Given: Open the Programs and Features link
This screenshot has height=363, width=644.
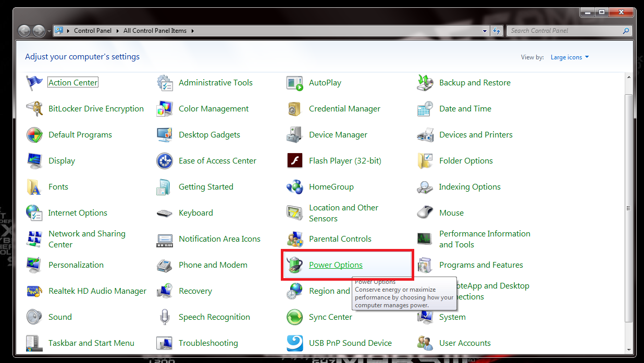Looking at the screenshot, I should tap(481, 265).
